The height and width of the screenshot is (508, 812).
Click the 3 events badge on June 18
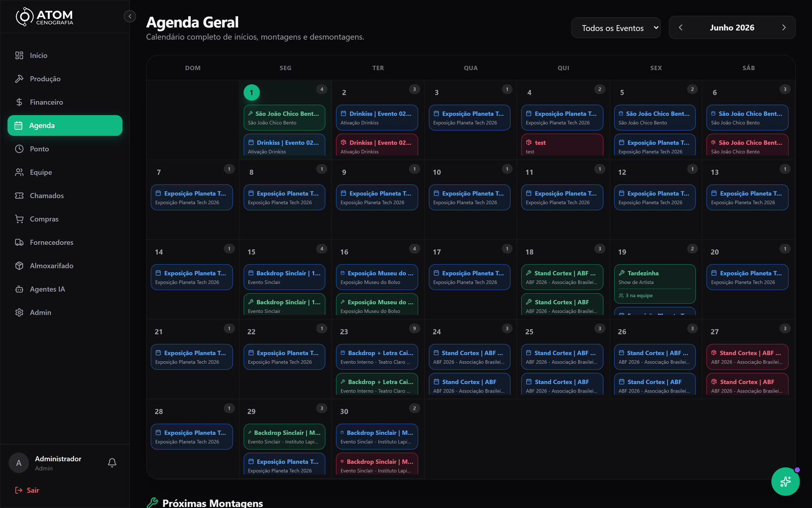pyautogui.click(x=599, y=249)
